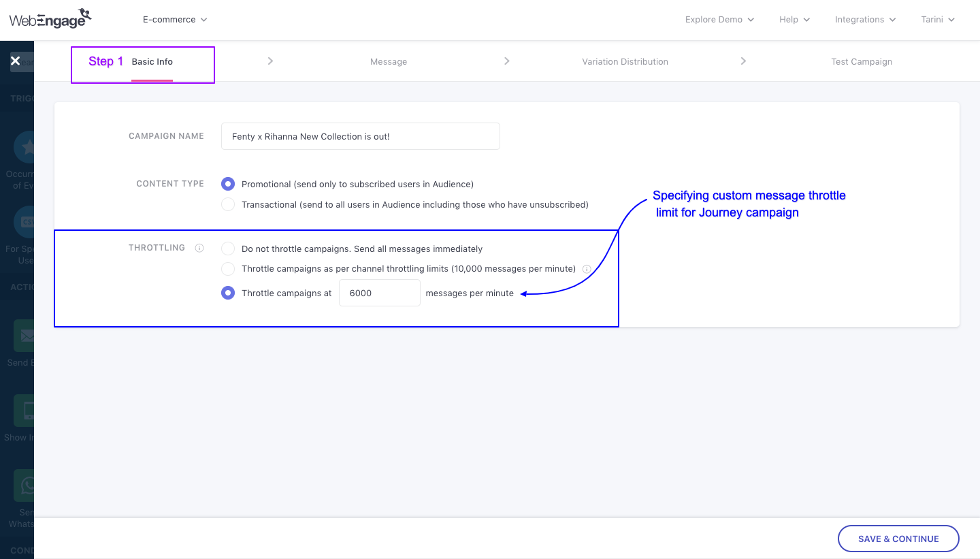This screenshot has width=980, height=559.
Task: Switch to the Message step tab
Action: pyautogui.click(x=388, y=61)
